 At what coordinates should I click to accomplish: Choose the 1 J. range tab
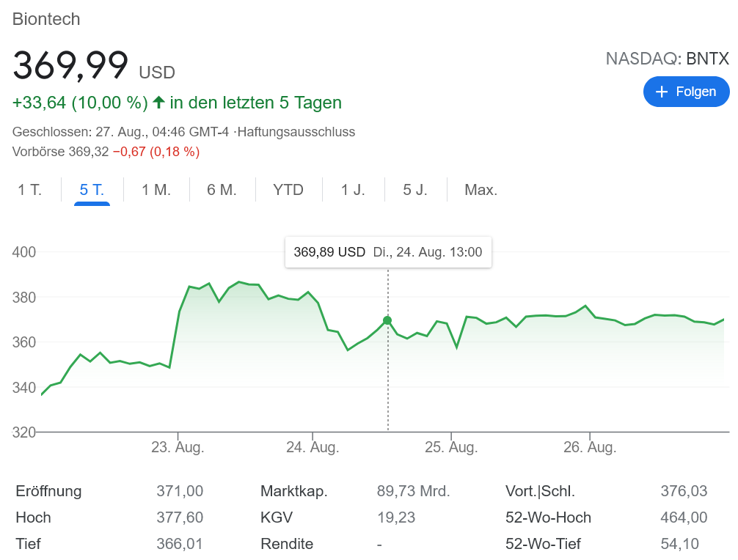353,190
